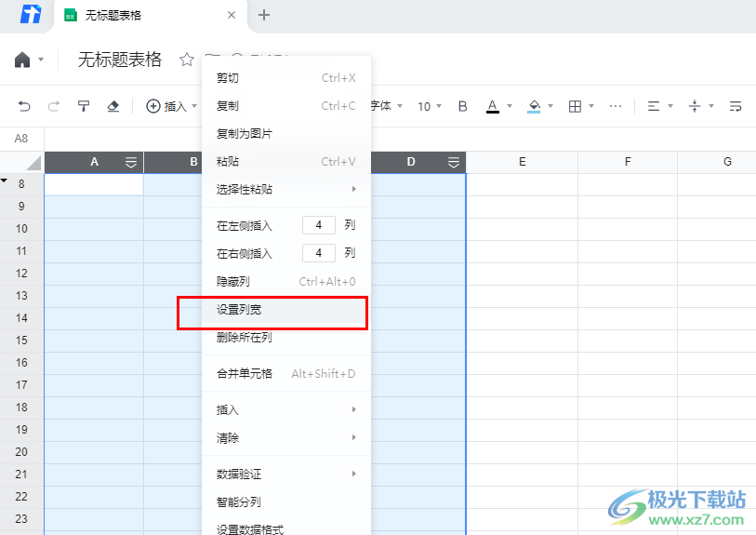Choose 复制为图片 menu item
756x535 pixels.
pos(286,134)
